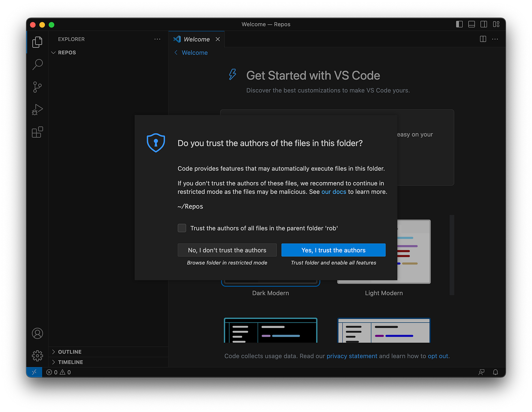Open problems via errors and warnings indicator

pyautogui.click(x=58, y=372)
